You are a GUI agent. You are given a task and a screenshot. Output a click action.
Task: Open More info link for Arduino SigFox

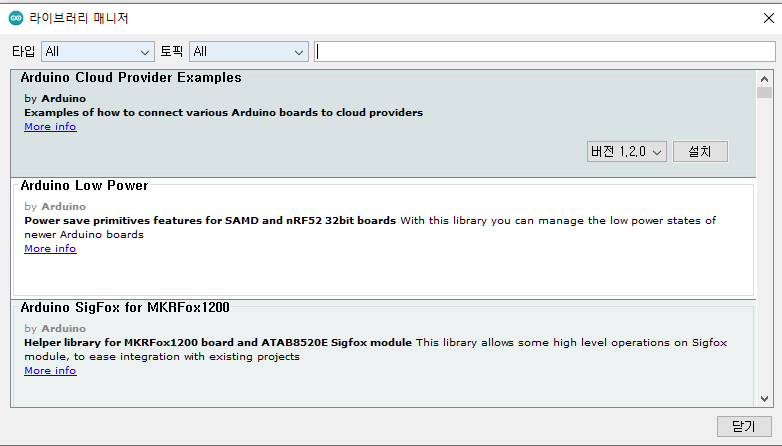click(50, 371)
